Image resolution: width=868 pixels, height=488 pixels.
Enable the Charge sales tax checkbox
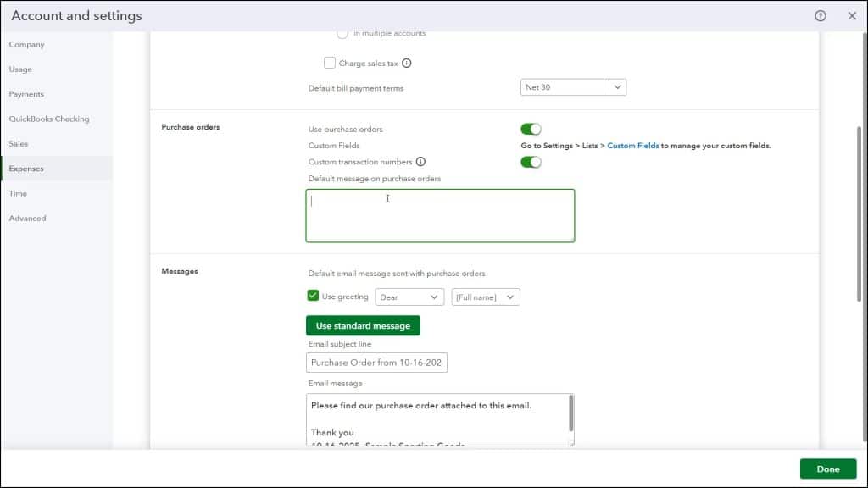click(x=330, y=63)
